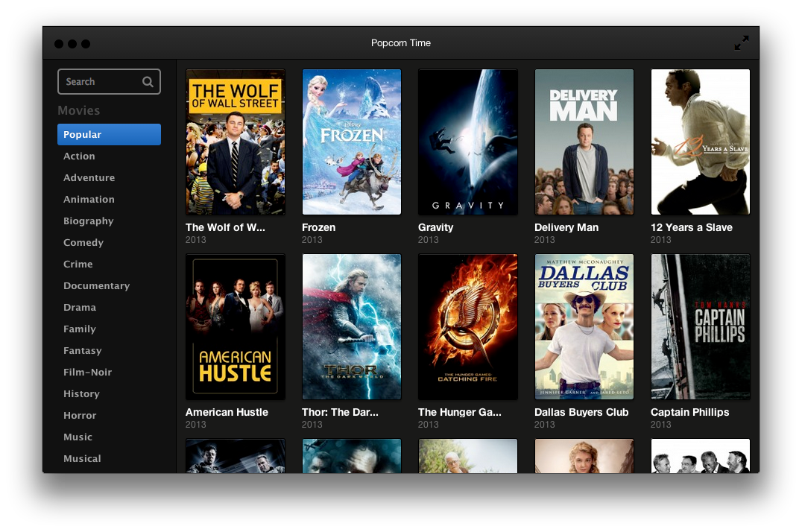Select the Documentary category
Image resolution: width=802 pixels, height=532 pixels.
[x=97, y=285]
